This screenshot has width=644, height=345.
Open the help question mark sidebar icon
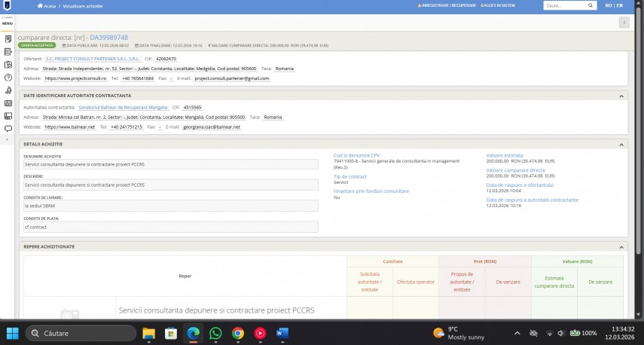[x=8, y=77]
